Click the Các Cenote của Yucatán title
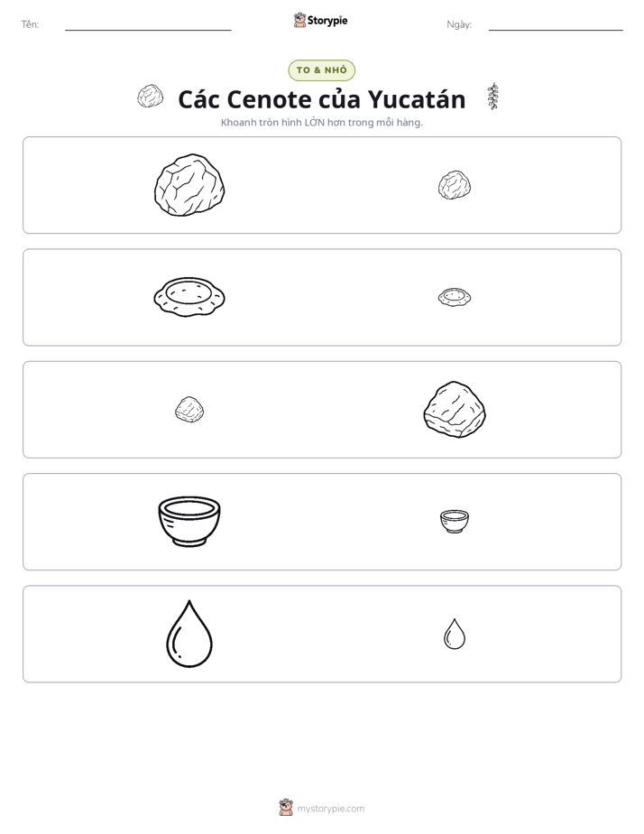 pos(321,99)
